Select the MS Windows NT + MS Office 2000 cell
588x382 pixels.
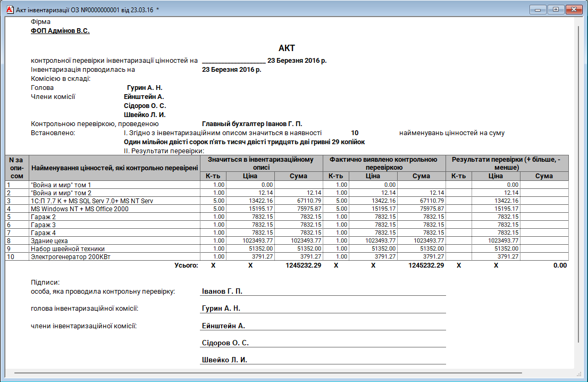[x=80, y=209]
